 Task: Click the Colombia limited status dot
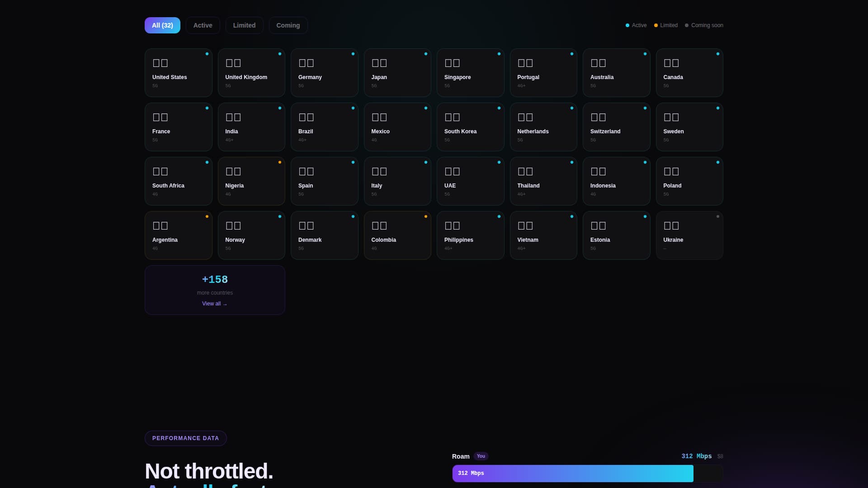[425, 216]
